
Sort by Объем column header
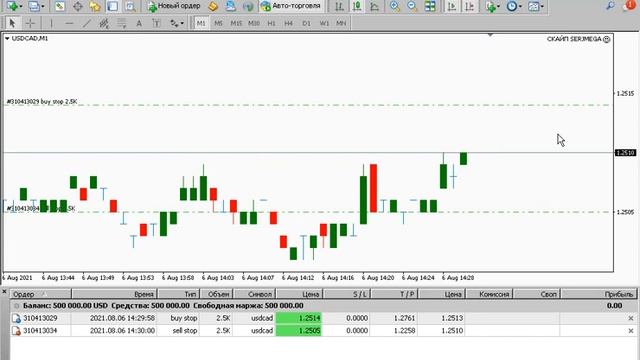click(216, 294)
